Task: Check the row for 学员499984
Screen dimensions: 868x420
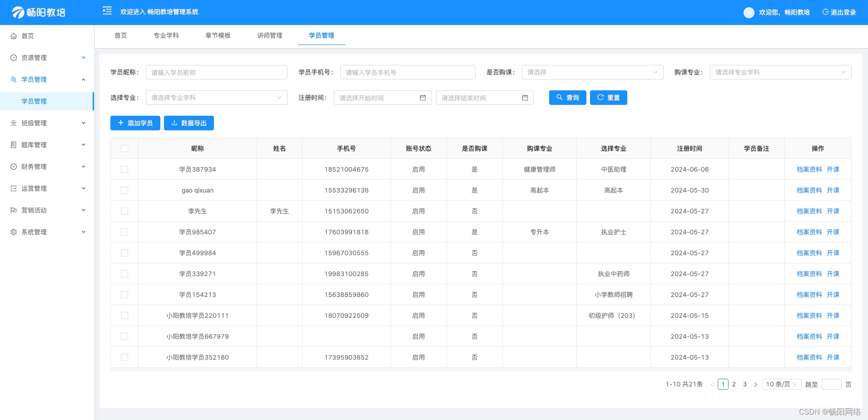Action: click(x=124, y=253)
